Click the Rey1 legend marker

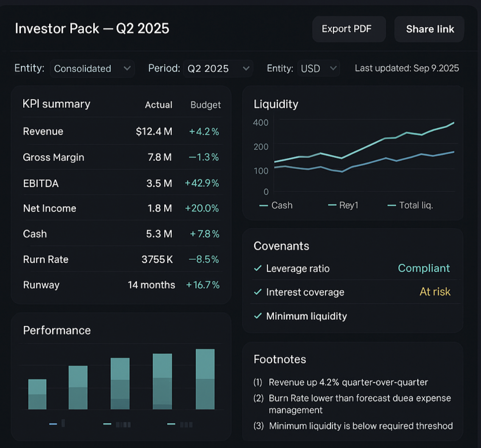[x=333, y=206]
